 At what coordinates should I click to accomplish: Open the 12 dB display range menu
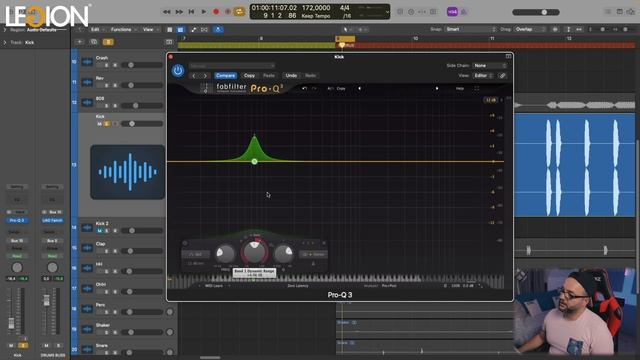click(x=491, y=100)
